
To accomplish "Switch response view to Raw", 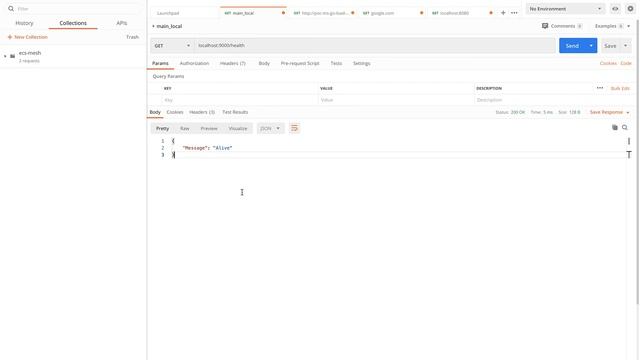I will coord(184,129).
